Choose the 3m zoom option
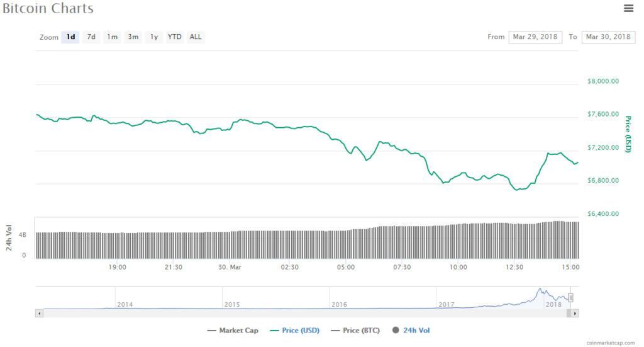The image size is (644, 347). click(x=133, y=37)
